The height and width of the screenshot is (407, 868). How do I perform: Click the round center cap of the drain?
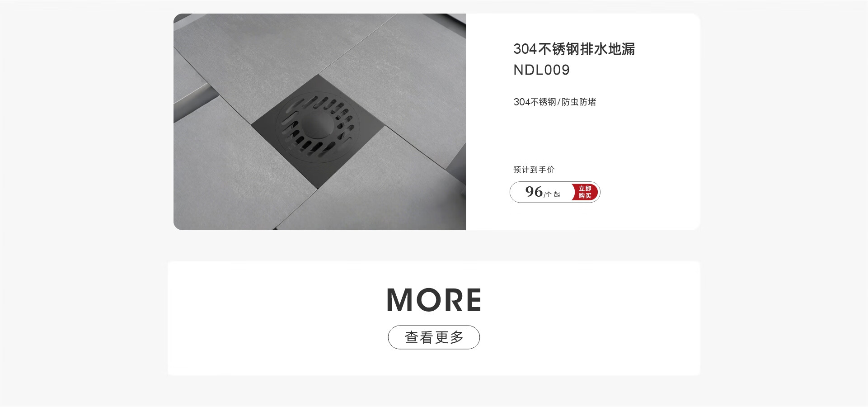[318, 126]
